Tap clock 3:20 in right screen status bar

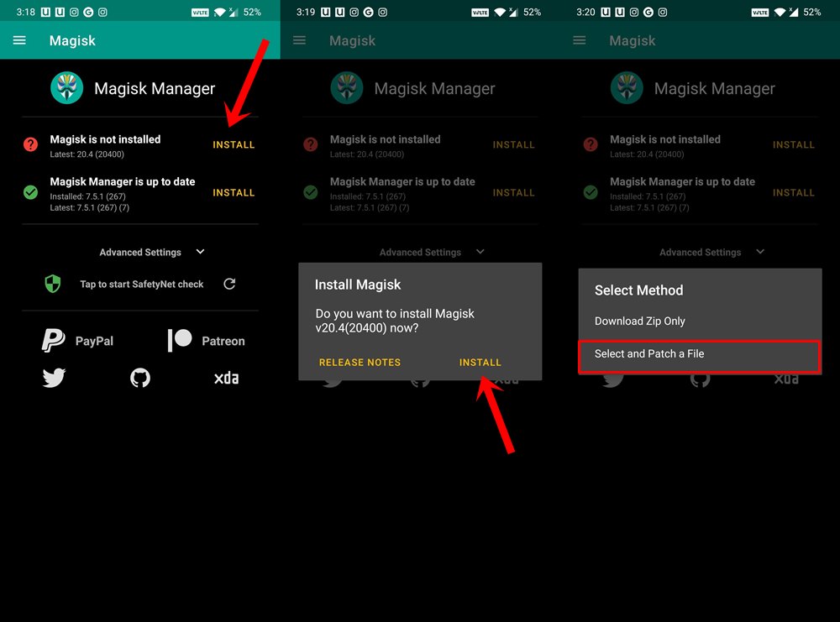pyautogui.click(x=585, y=12)
